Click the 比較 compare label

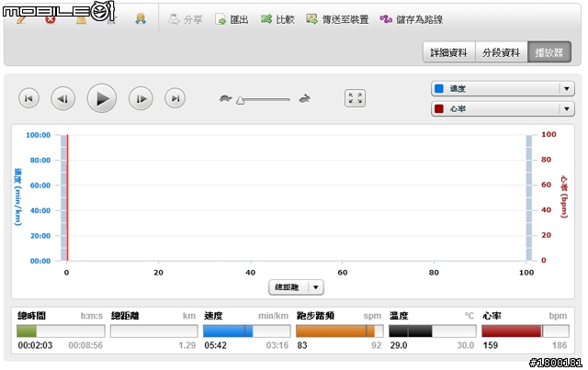click(x=286, y=19)
